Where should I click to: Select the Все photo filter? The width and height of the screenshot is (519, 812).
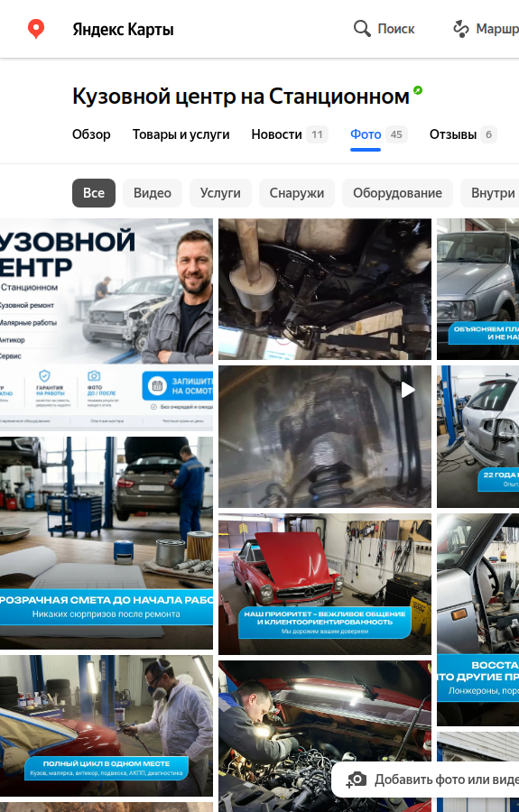tap(94, 193)
